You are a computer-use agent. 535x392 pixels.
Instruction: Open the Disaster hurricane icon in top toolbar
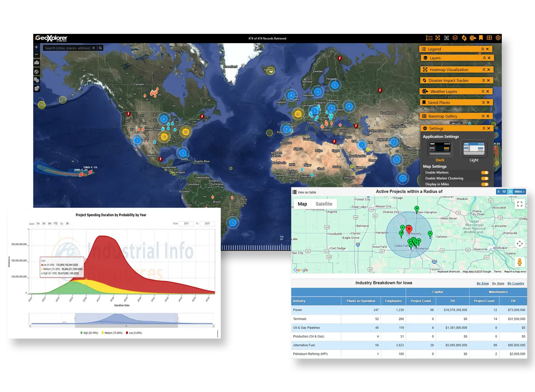[464, 38]
